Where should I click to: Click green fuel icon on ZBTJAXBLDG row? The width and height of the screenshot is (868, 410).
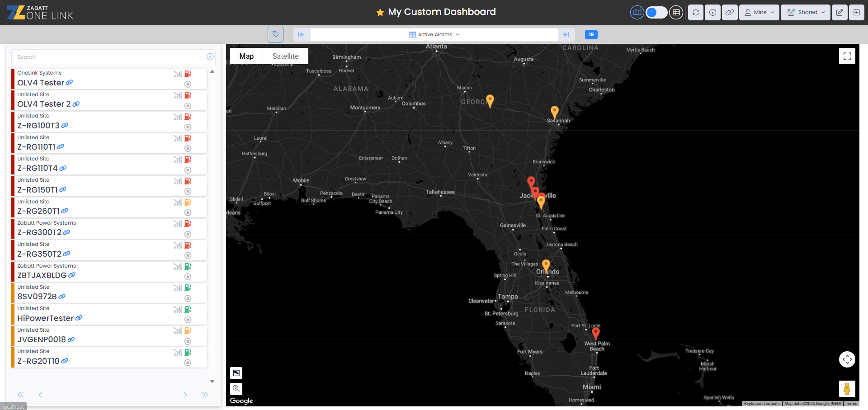(x=188, y=266)
